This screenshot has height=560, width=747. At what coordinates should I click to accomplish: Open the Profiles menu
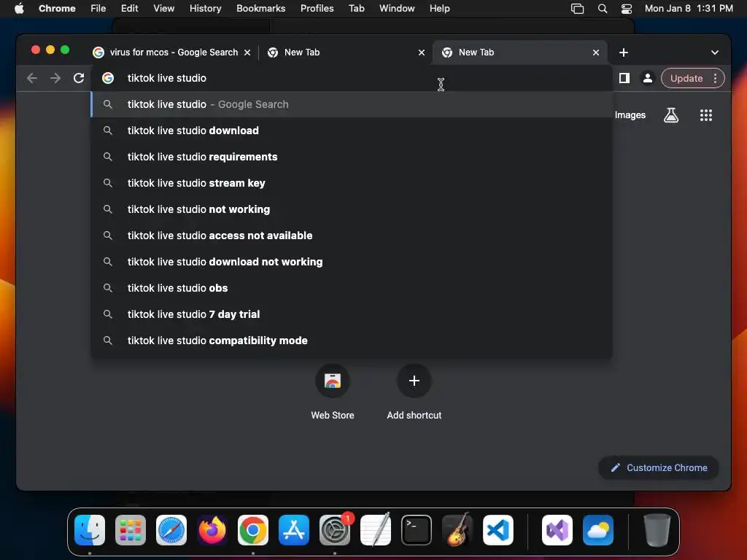coord(317,8)
